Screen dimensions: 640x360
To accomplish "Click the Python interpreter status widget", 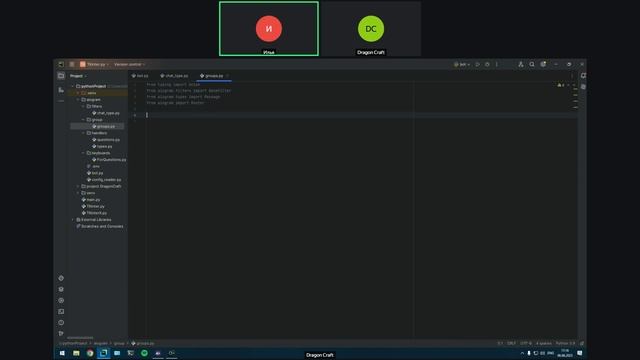I will click(x=565, y=344).
